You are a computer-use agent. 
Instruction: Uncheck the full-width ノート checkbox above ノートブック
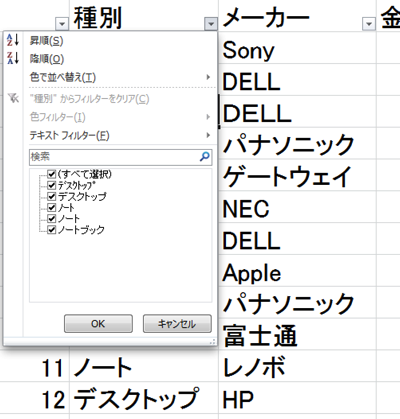pos(51,219)
